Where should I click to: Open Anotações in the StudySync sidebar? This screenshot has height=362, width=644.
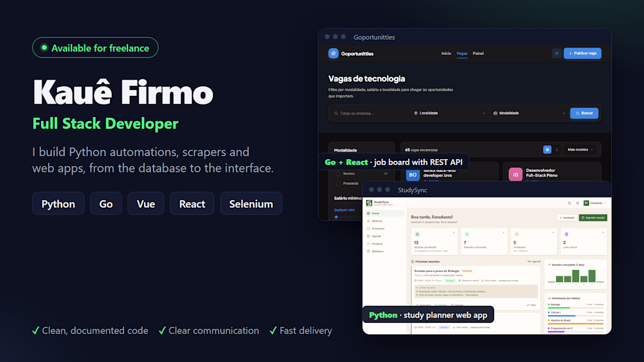pyautogui.click(x=385, y=229)
